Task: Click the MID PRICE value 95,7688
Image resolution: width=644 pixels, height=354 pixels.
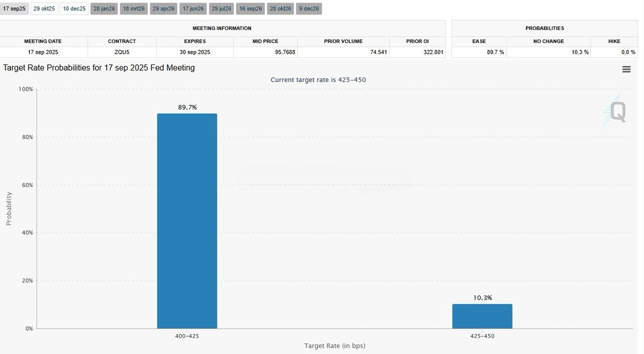Action: [x=265, y=52]
